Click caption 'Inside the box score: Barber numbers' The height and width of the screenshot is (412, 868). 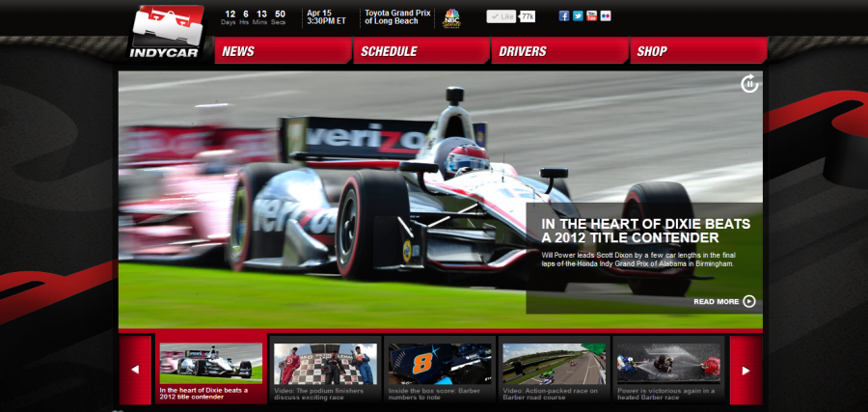[434, 394]
